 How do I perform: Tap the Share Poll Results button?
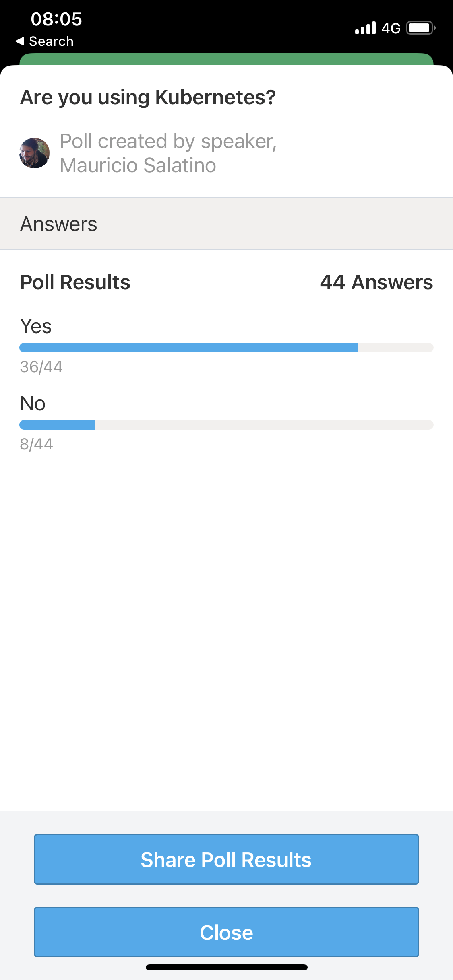pos(226,859)
